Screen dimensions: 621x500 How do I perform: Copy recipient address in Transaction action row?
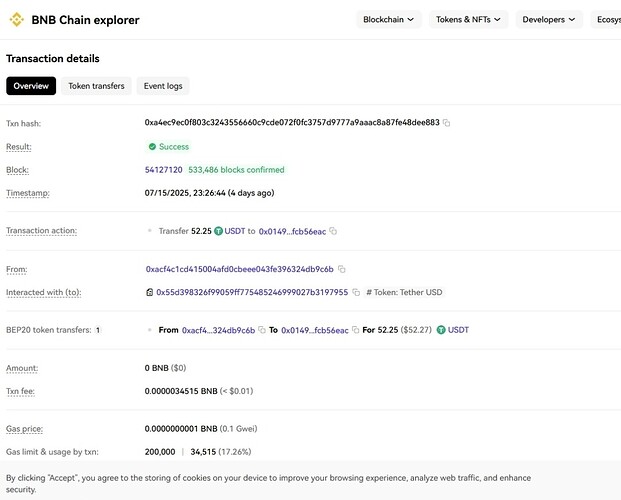[333, 231]
